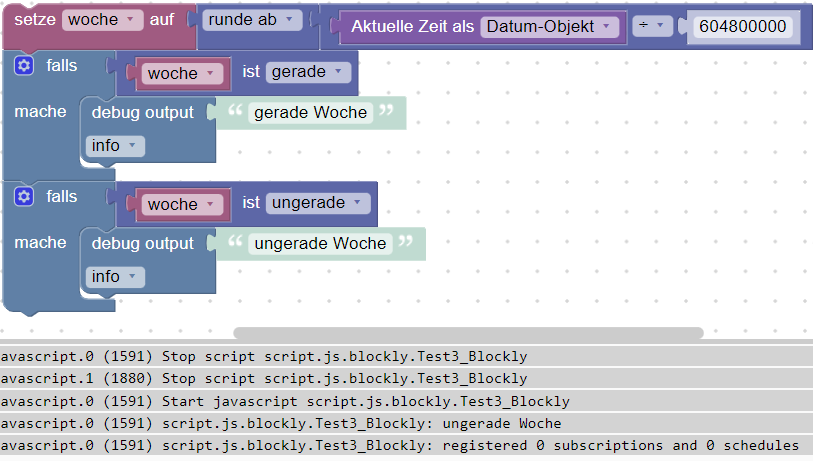Open the ungerade parity dropdown
This screenshot has width=813, height=461.
319,203
